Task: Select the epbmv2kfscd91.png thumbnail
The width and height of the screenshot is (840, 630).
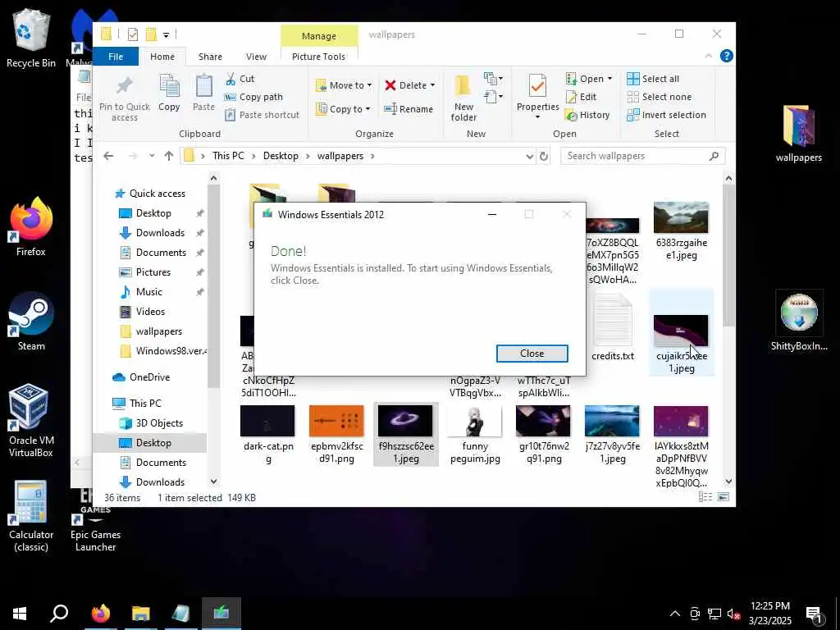Action: pos(336,421)
